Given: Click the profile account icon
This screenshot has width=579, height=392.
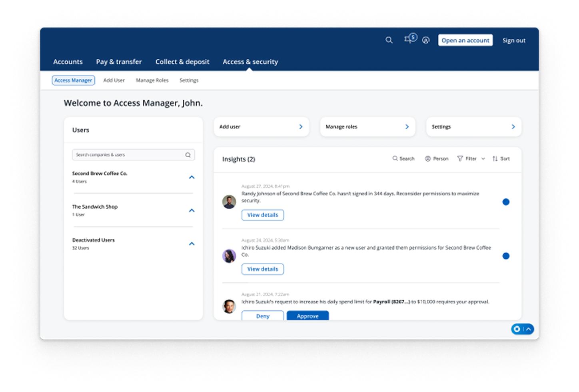Looking at the screenshot, I should [425, 40].
